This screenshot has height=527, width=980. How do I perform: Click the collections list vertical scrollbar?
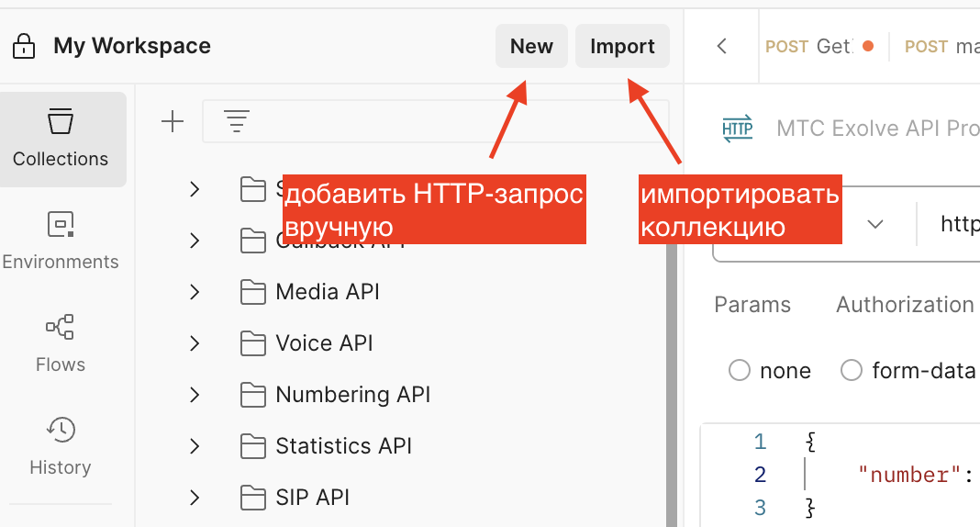click(x=672, y=385)
